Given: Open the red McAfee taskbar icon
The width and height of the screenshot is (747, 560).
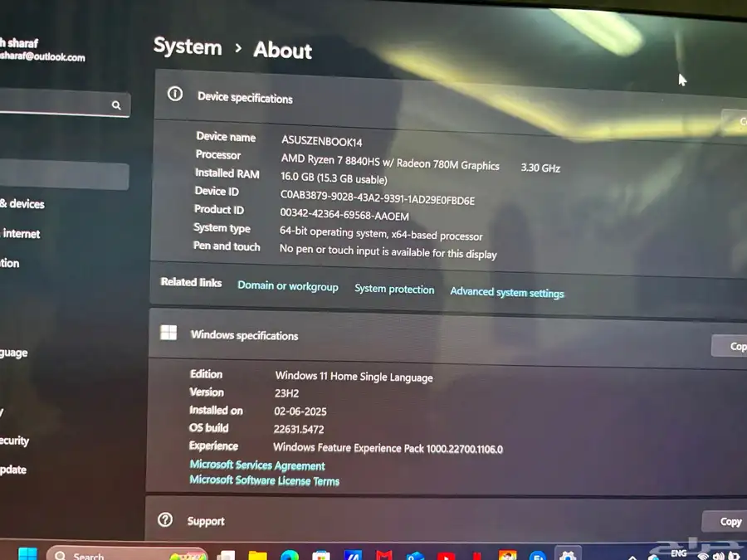Looking at the screenshot, I should pyautogui.click(x=384, y=555).
